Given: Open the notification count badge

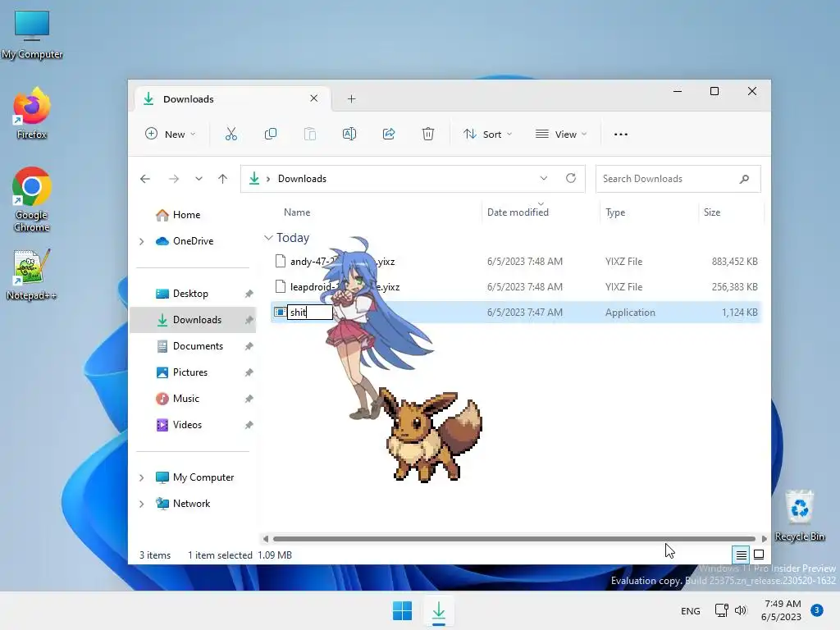Looking at the screenshot, I should coord(817,610).
